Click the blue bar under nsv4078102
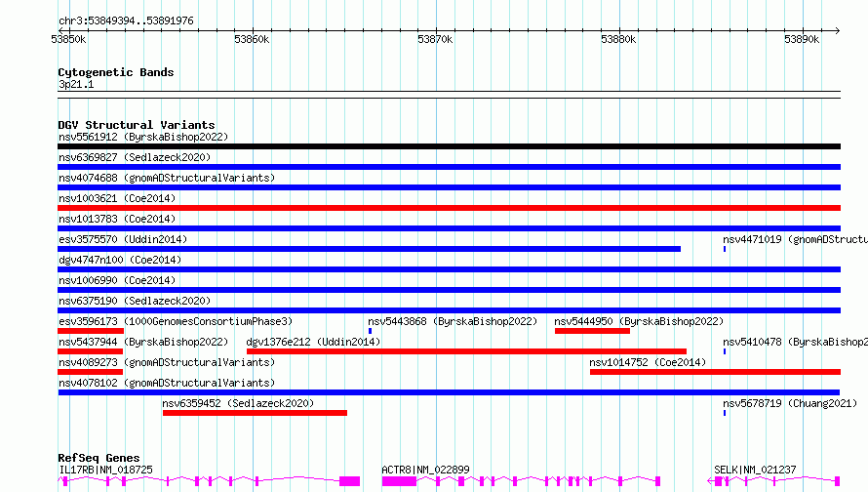868x492 pixels. tap(449, 392)
